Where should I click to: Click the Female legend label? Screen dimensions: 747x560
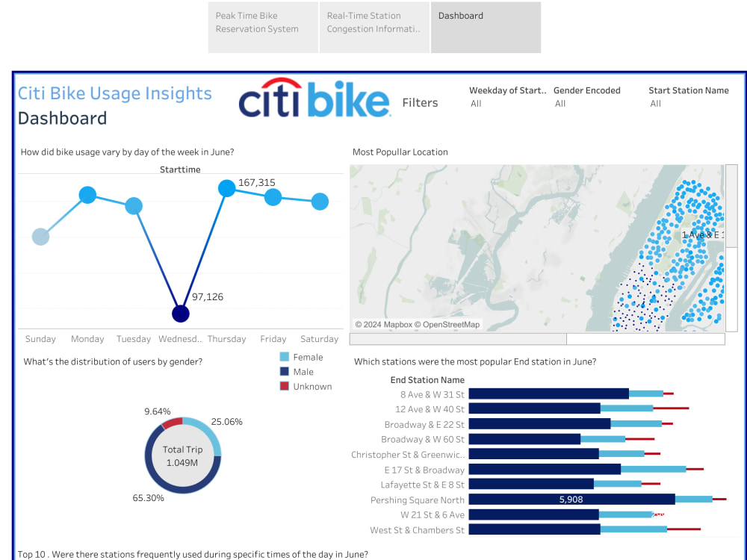tap(308, 357)
